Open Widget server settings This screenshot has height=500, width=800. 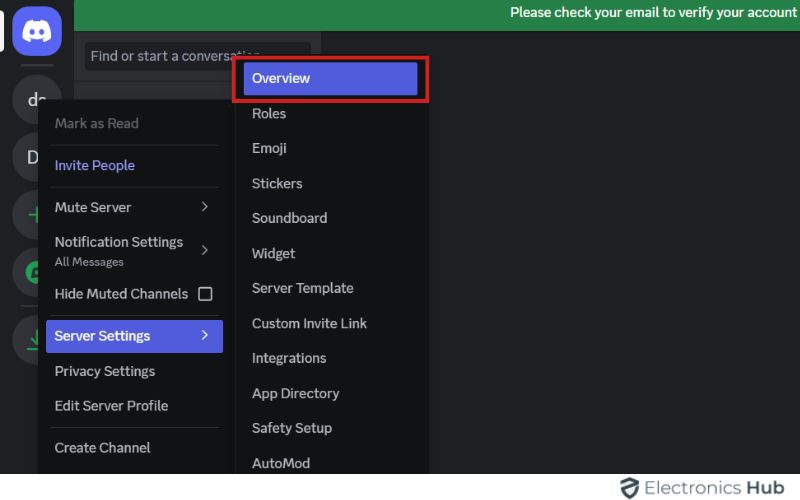(273, 254)
